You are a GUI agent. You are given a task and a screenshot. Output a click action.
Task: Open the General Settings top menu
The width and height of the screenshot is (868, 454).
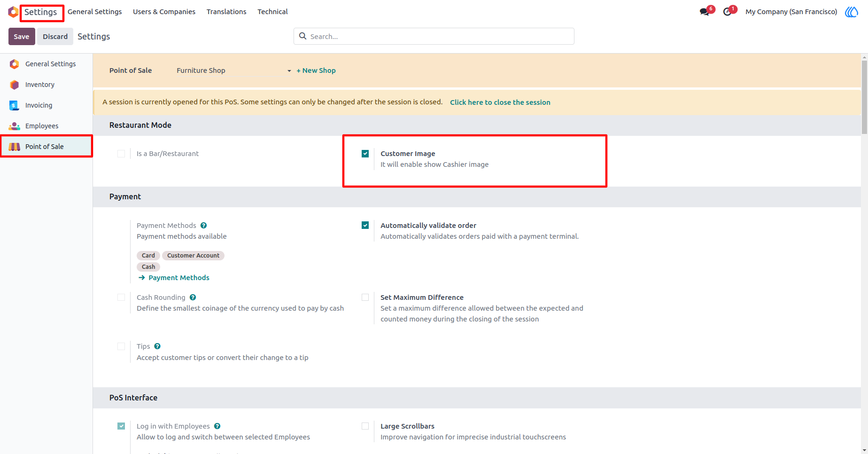[x=94, y=12]
